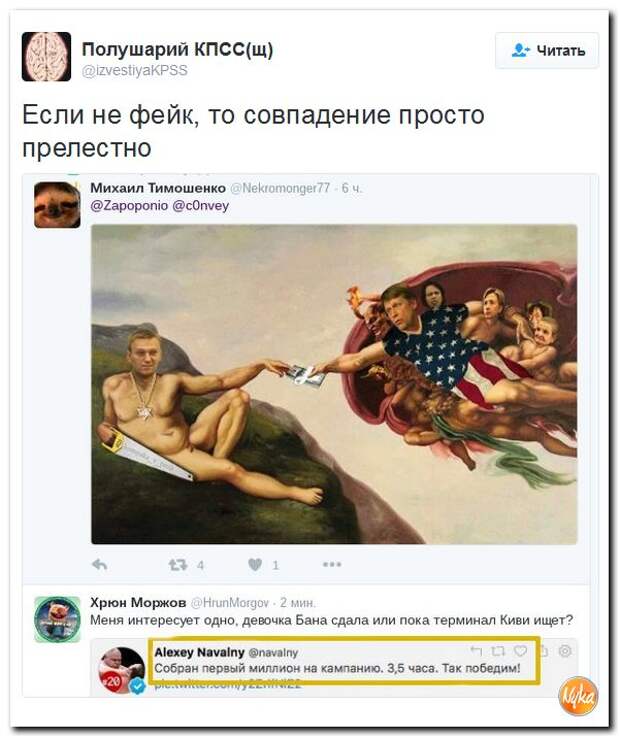Open the @izvestiyaKPSS handle link
Screen dimensions: 620x738
(135, 71)
